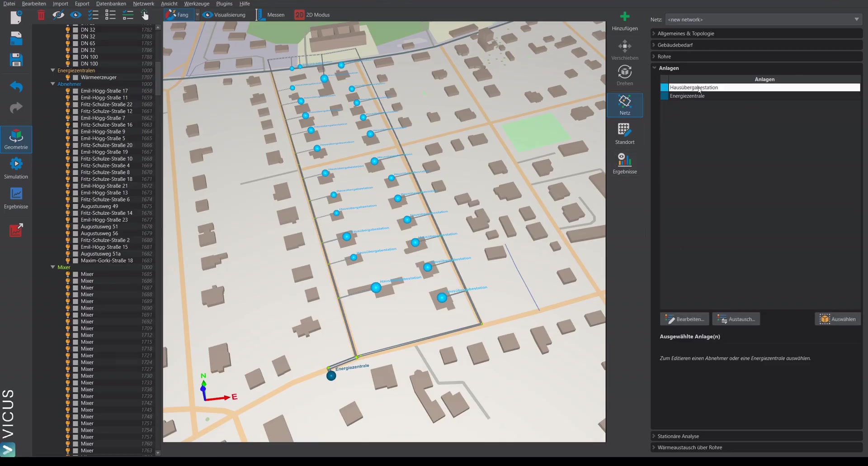Activate the Messen measuring tool
Image resolution: width=868 pixels, height=466 pixels.
pos(270,15)
